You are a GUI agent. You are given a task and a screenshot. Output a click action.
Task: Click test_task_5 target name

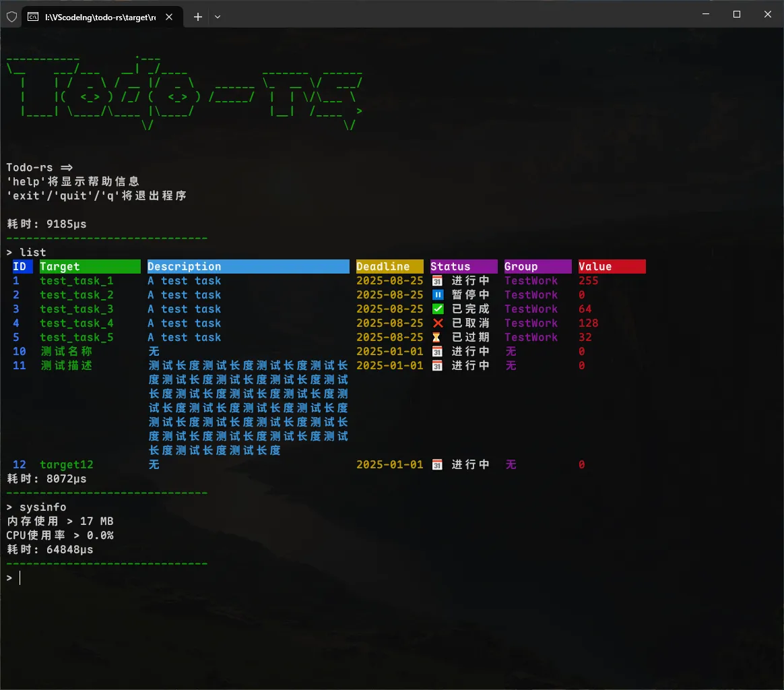coord(77,337)
